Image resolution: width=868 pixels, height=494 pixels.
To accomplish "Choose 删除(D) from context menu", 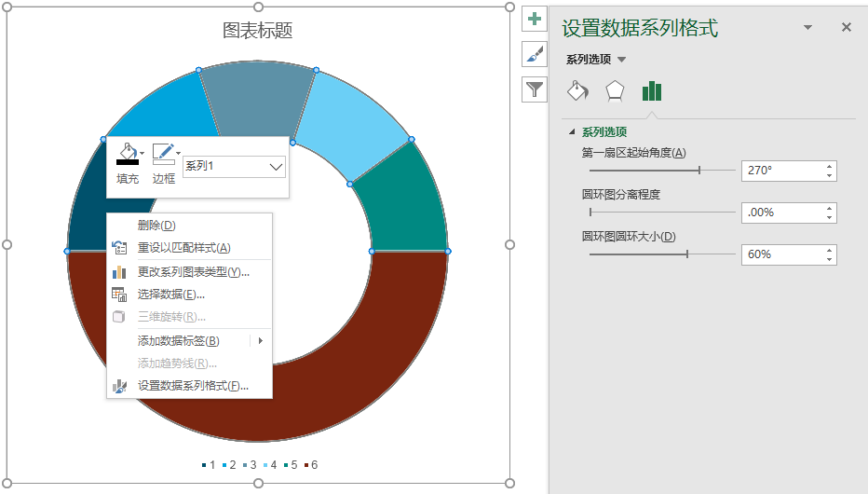I will click(189, 226).
